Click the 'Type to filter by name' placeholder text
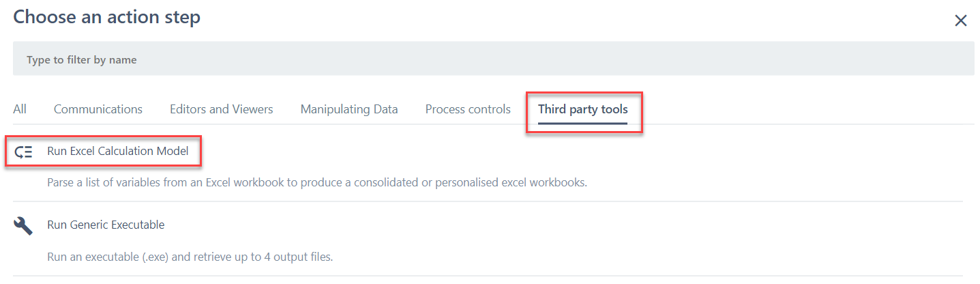980x284 pixels. 82,60
